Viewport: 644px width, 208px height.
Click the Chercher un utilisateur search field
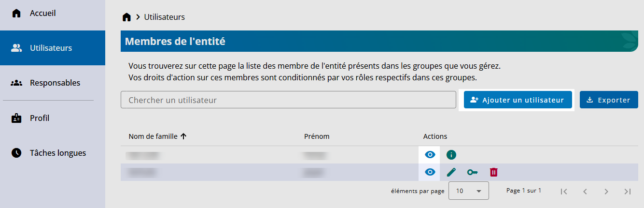(288, 100)
